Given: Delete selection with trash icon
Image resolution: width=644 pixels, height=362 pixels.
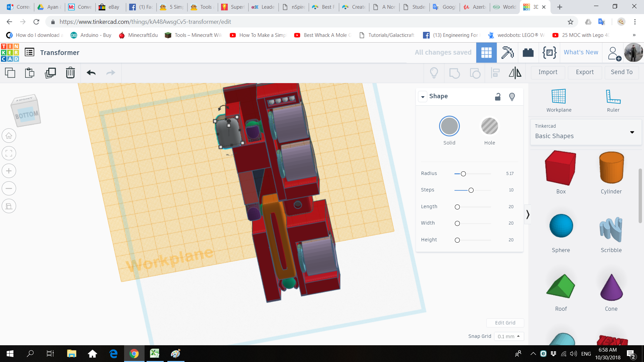Looking at the screenshot, I should coord(70,73).
